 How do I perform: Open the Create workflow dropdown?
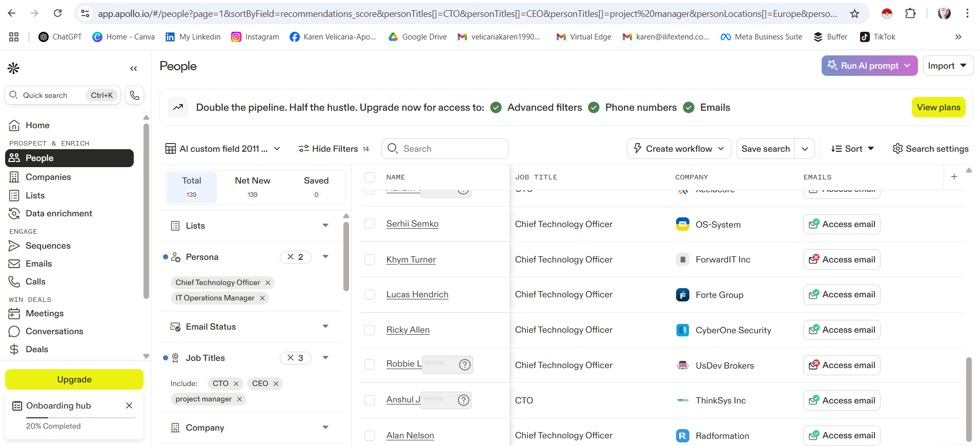pyautogui.click(x=679, y=149)
